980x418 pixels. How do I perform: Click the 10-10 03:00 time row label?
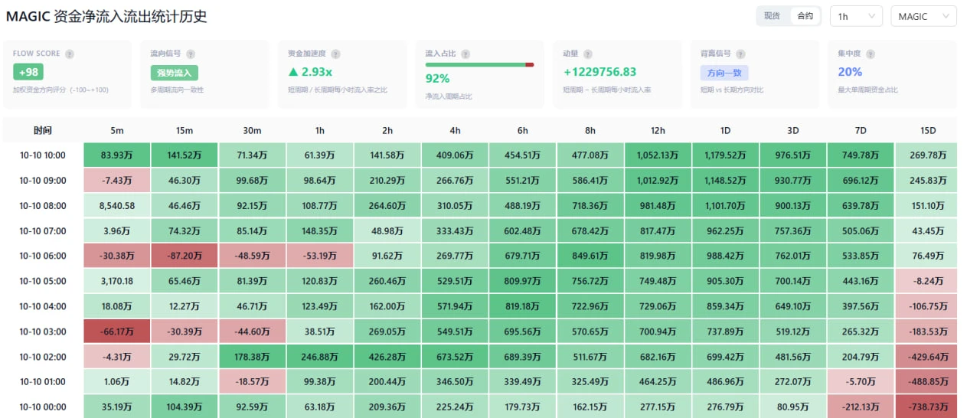point(43,331)
